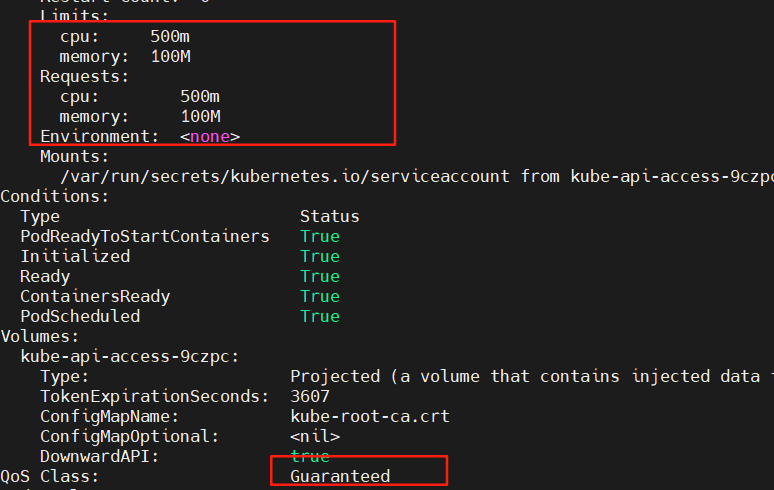Click the Conditions: section heading
Image resolution: width=774 pixels, height=490 pixels.
point(55,196)
